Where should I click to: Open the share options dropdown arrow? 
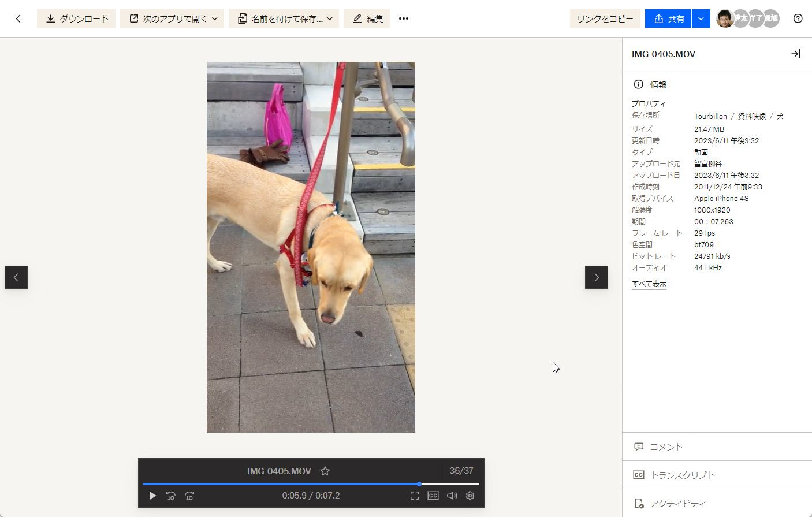(701, 18)
